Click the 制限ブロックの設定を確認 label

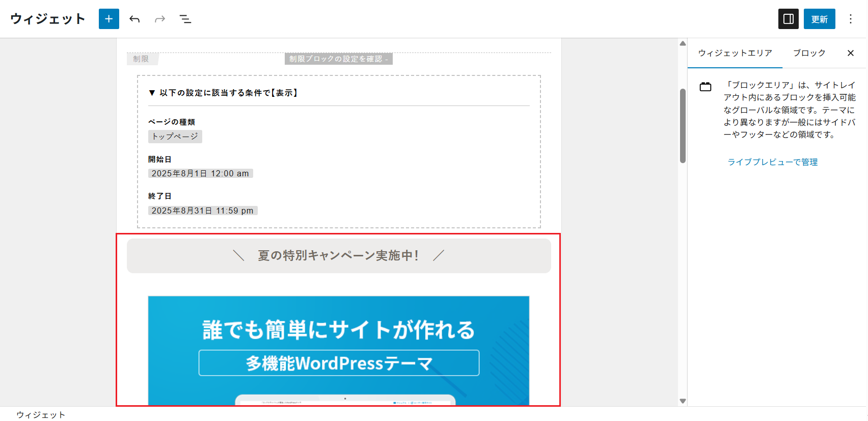pos(338,59)
